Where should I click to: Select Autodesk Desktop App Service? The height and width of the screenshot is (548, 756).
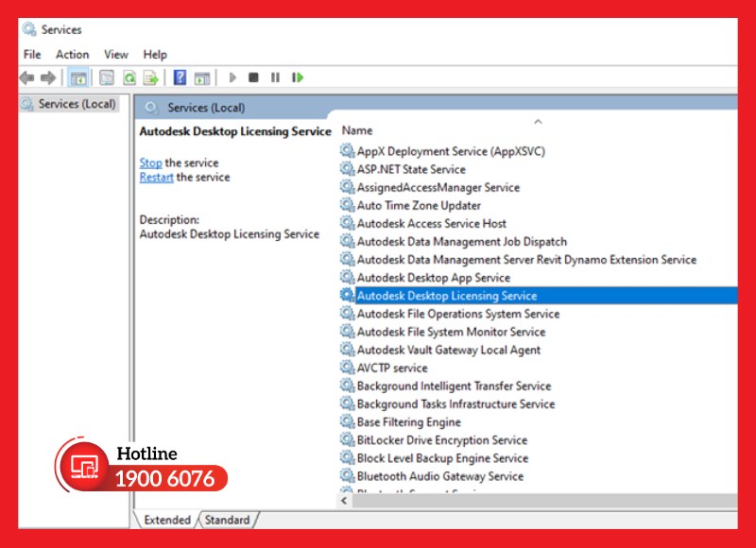(x=434, y=278)
